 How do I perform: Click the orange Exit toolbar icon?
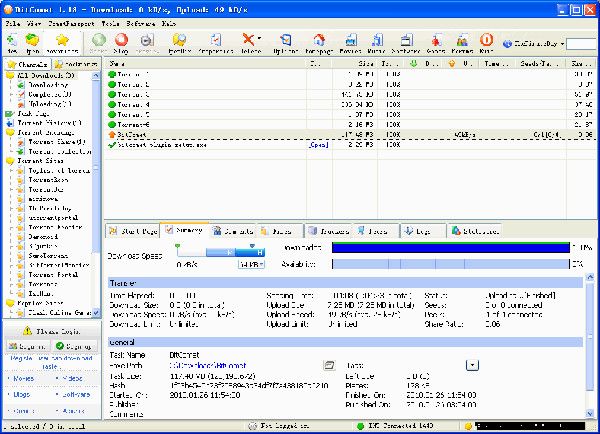(x=486, y=40)
